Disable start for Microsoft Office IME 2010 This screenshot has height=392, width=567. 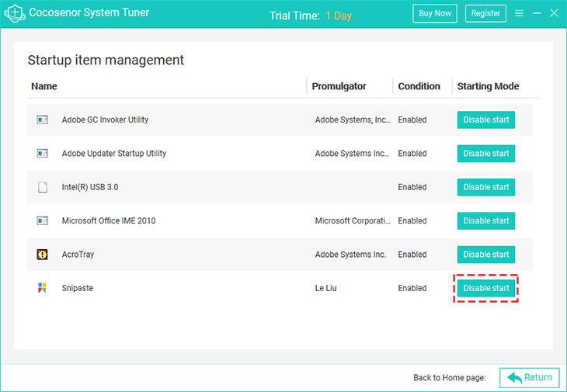(x=486, y=220)
